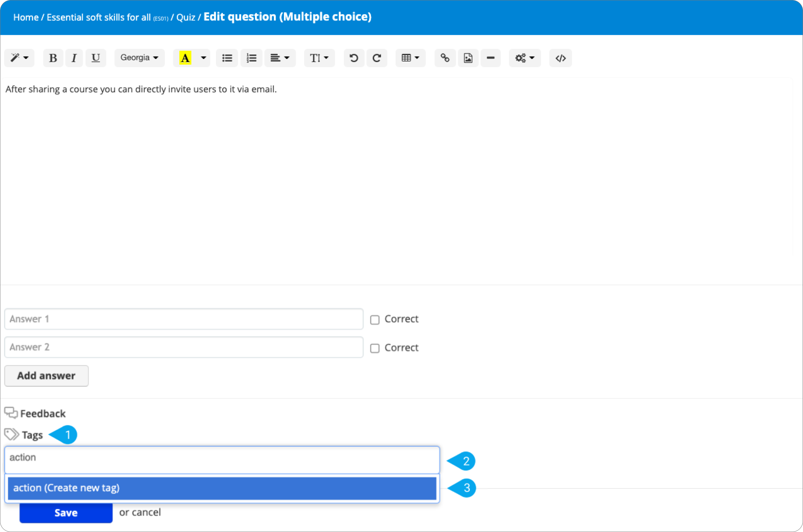Open the Georgia font dropdown
The height and width of the screenshot is (532, 803).
[x=139, y=58]
